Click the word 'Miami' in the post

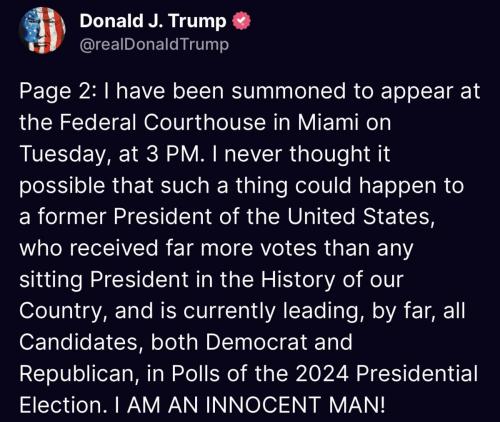pos(328,122)
